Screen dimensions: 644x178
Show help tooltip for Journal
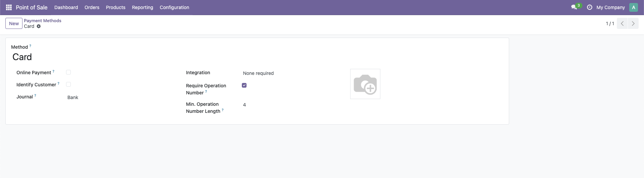(35, 95)
